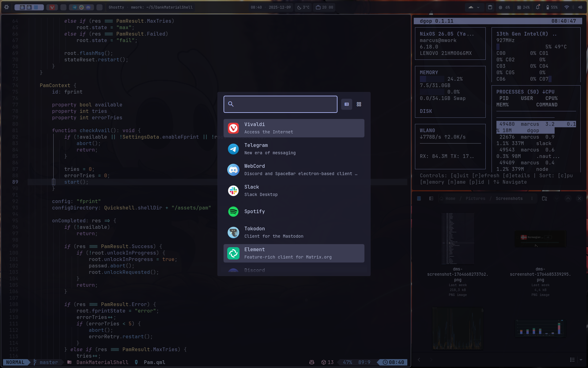Viewport: 588px width, 368px height.
Task: Open clipboard history icon in top bar
Action: (x=490, y=7)
